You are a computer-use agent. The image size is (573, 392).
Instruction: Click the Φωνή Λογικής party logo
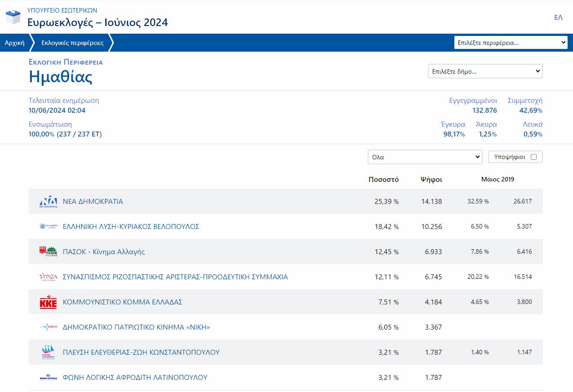(x=48, y=378)
